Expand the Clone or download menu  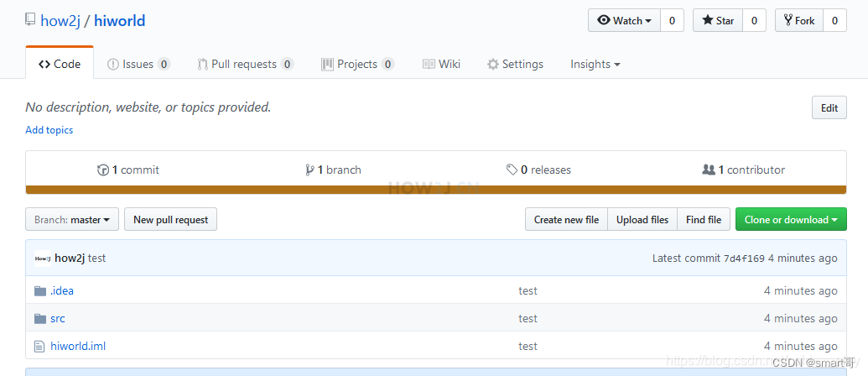coord(791,220)
